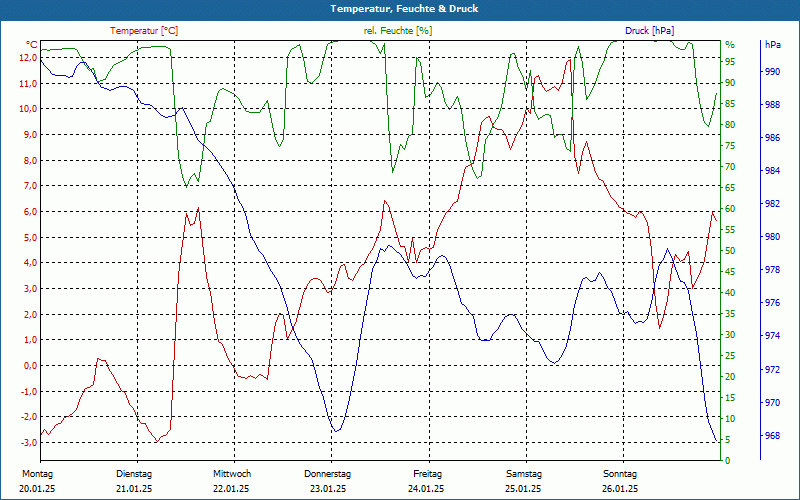The image size is (800, 500).
Task: Click the 'Dienstag' day label
Action: coord(134,474)
